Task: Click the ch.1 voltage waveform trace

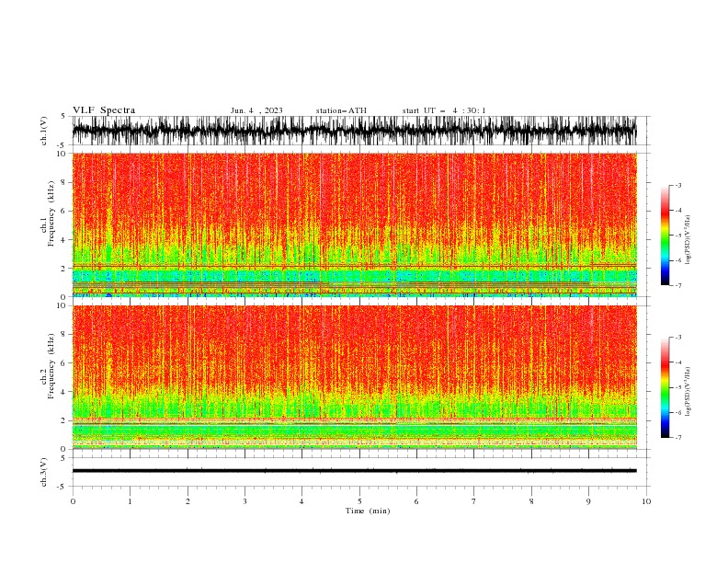Action: tap(354, 131)
